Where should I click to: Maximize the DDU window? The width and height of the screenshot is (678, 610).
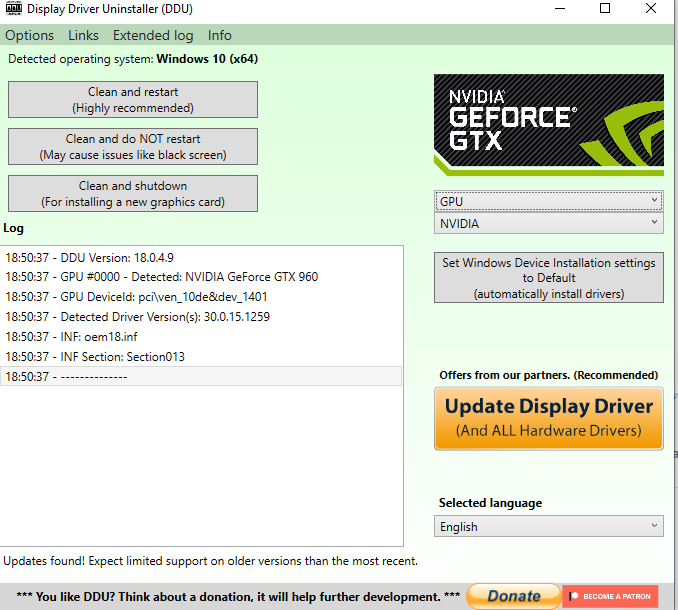[x=605, y=8]
